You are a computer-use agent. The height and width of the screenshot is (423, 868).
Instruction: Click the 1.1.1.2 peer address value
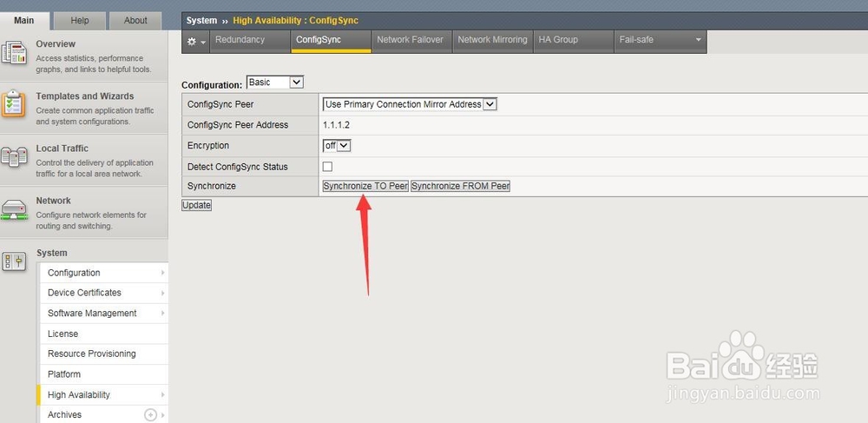point(336,125)
